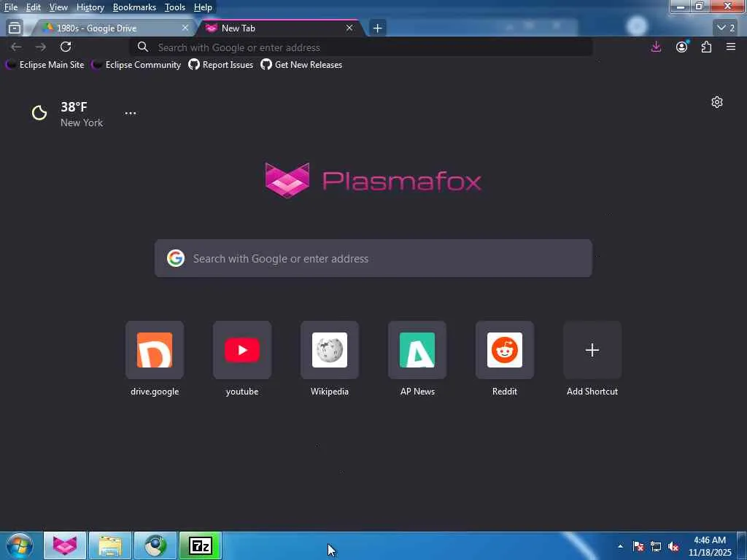Open Action Center flag tray icon
Image resolution: width=747 pixels, height=560 pixels.
(x=638, y=546)
